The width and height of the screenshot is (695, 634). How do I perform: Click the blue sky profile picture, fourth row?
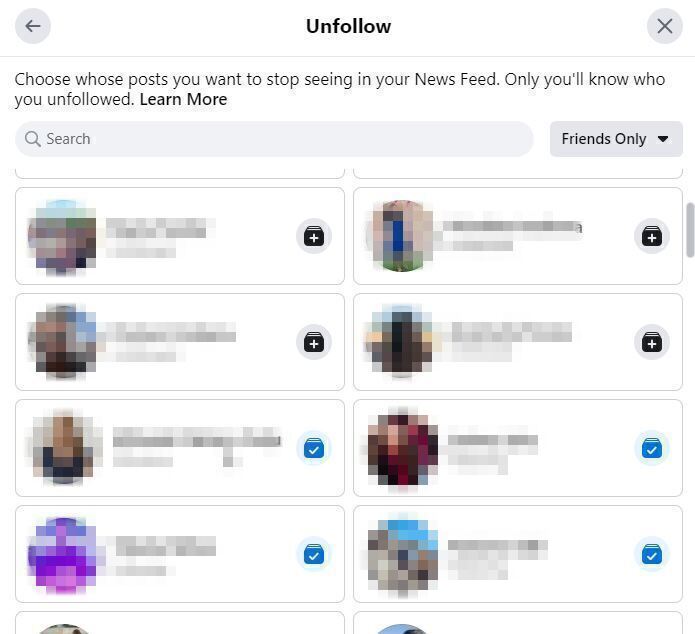pyautogui.click(x=402, y=554)
